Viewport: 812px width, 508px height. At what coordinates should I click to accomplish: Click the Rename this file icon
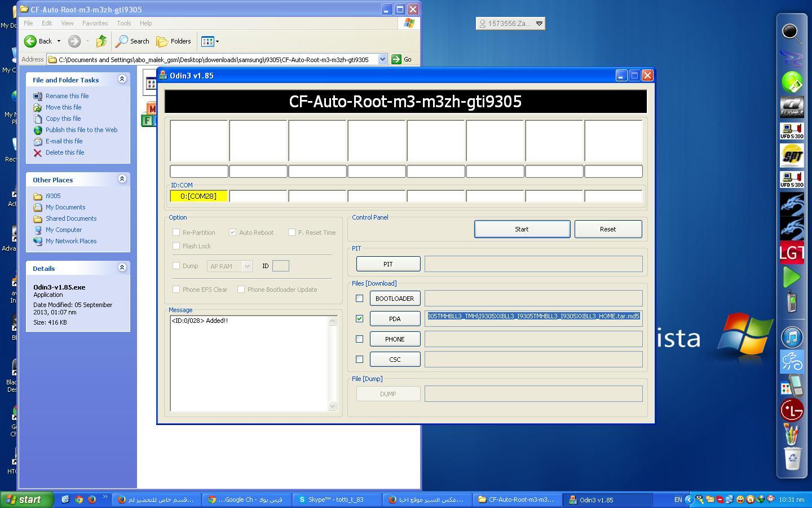click(38, 97)
